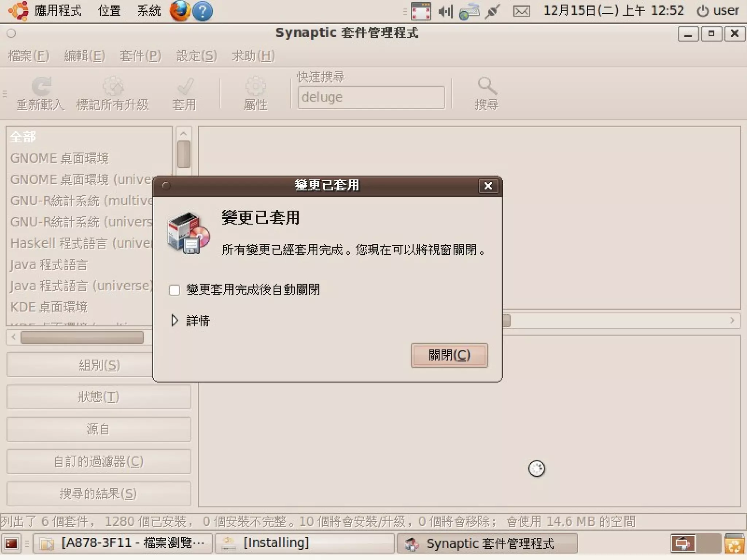Screen dimensions: 747x560
Task: Click the power plug tray icon
Action: 493,11
